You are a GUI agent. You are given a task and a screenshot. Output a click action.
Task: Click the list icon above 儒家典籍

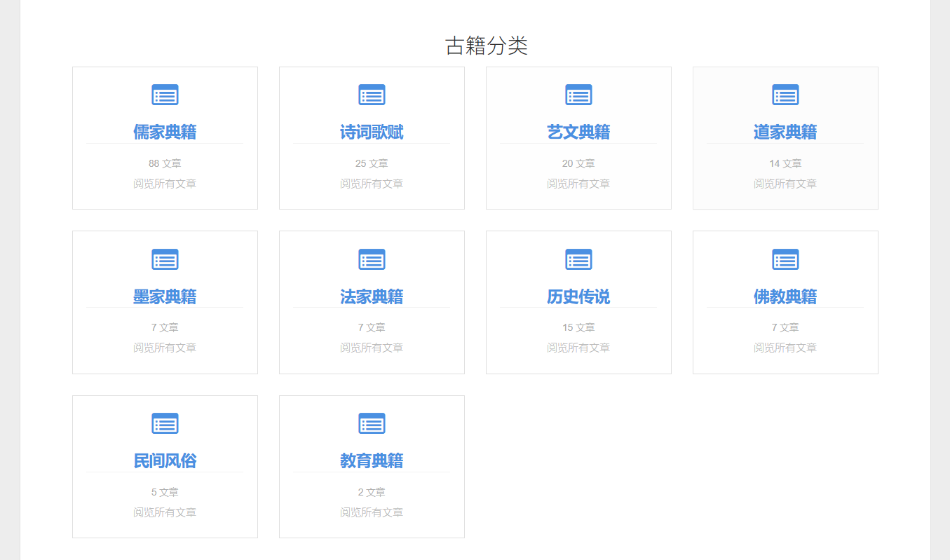click(165, 95)
